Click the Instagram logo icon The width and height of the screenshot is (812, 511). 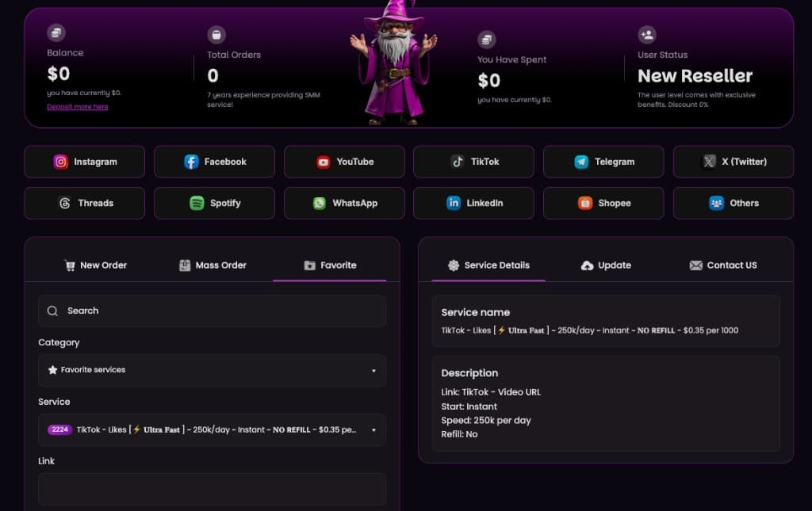[60, 162]
